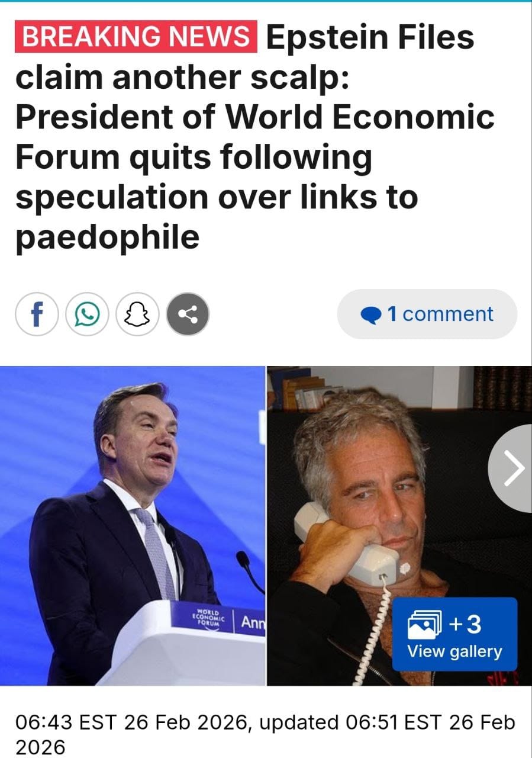This screenshot has height=758, width=532.
Task: Click the word paedophile in the headline
Action: (x=107, y=237)
